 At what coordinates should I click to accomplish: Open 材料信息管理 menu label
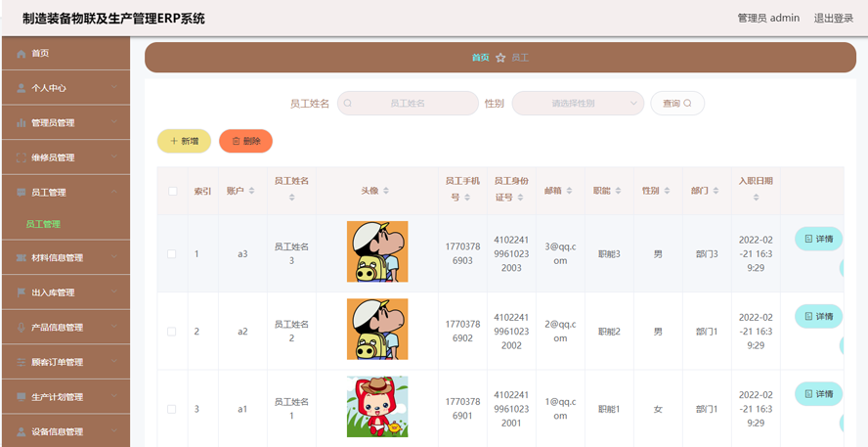coord(57,257)
